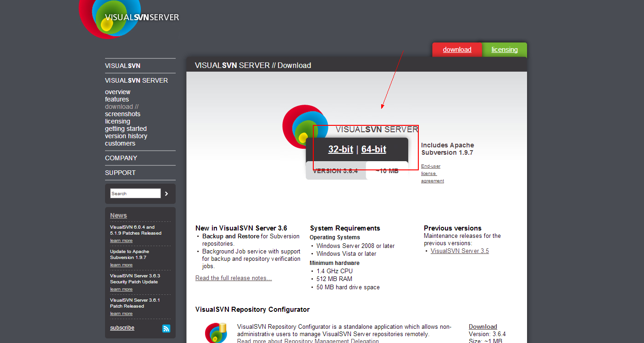Click the Repository Configurator product icon
The width and height of the screenshot is (644, 343).
coord(216,332)
